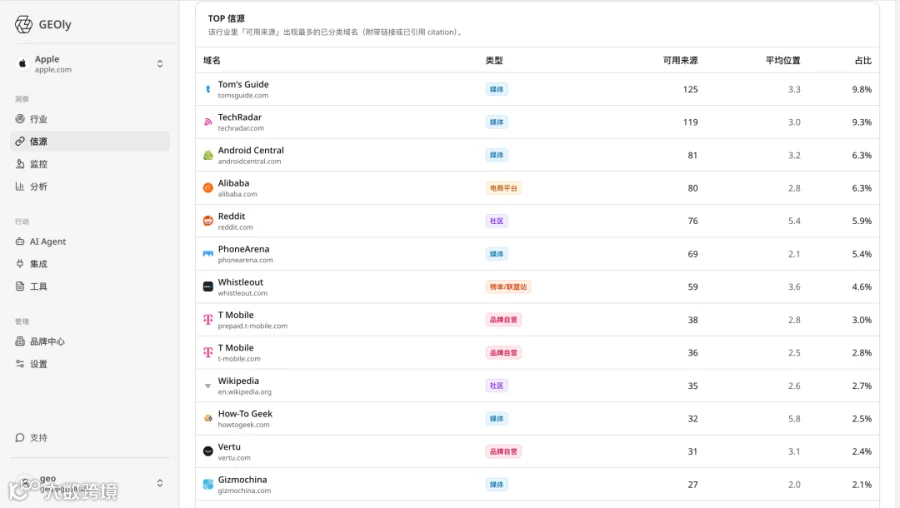This screenshot has width=900, height=508.
Task: Open the Reddit domain row
Action: coord(537,221)
